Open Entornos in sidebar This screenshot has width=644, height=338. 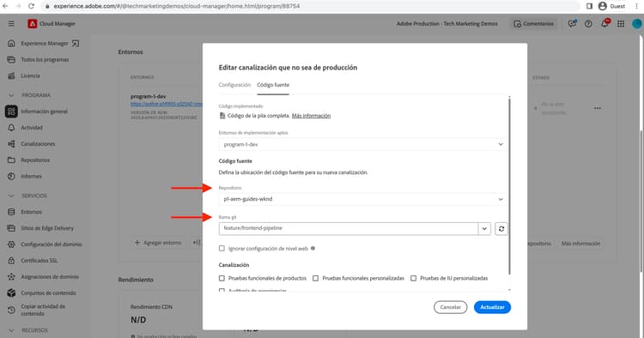32,212
